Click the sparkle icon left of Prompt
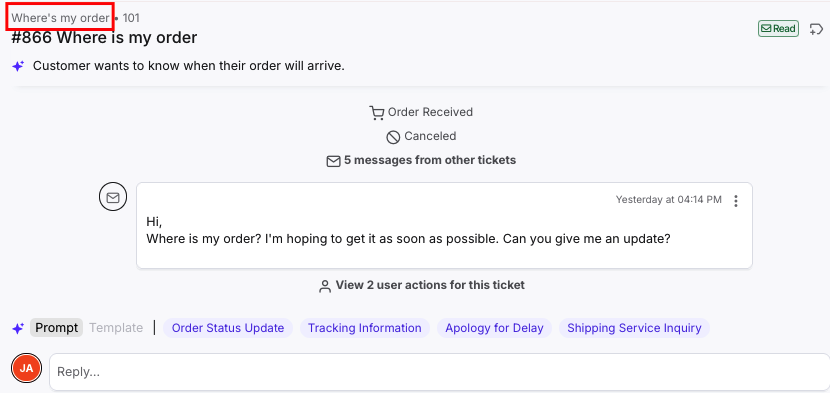The height and width of the screenshot is (393, 830). pos(18,329)
